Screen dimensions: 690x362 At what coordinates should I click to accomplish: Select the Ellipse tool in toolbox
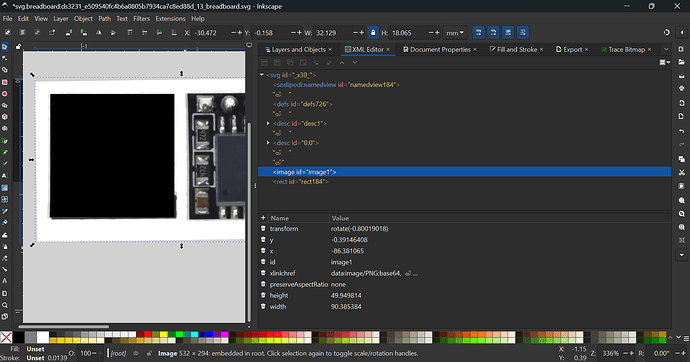[x=5, y=94]
